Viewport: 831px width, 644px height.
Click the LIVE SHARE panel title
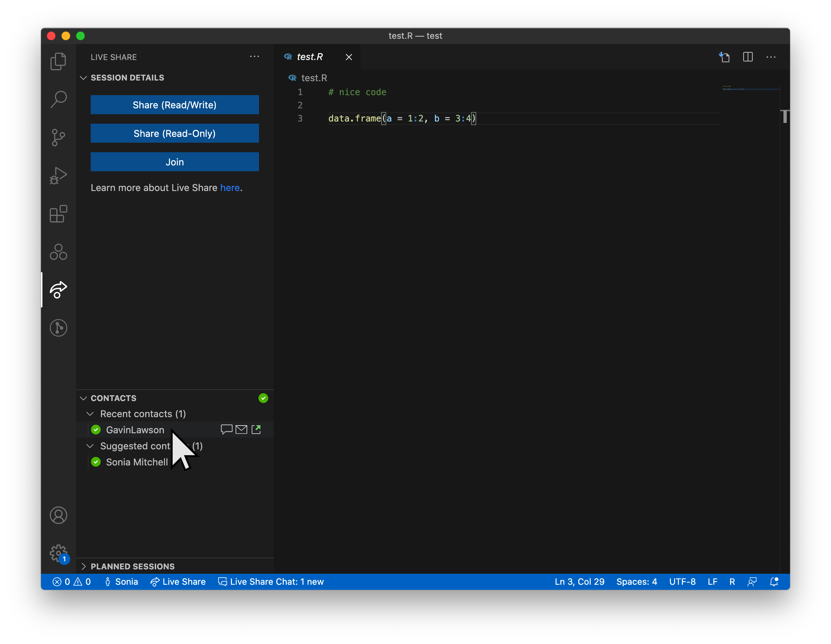[114, 57]
